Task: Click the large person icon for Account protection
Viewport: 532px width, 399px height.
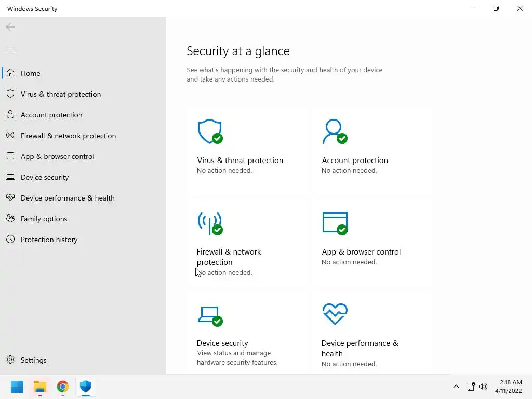Action: click(x=335, y=131)
